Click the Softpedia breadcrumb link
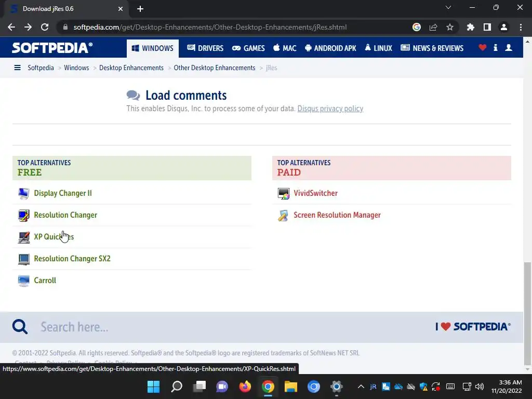532x399 pixels. [x=41, y=68]
